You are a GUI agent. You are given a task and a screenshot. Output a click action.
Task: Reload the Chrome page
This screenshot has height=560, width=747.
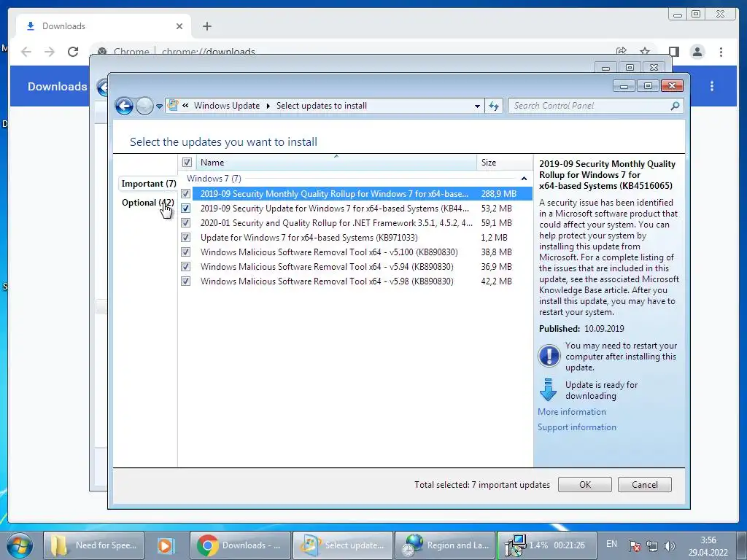point(73,52)
